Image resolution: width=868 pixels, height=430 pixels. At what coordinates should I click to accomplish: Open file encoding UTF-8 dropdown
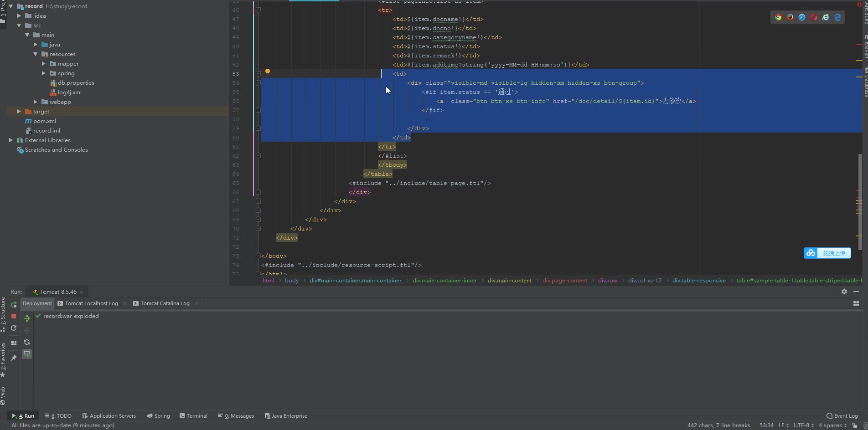[x=803, y=425]
